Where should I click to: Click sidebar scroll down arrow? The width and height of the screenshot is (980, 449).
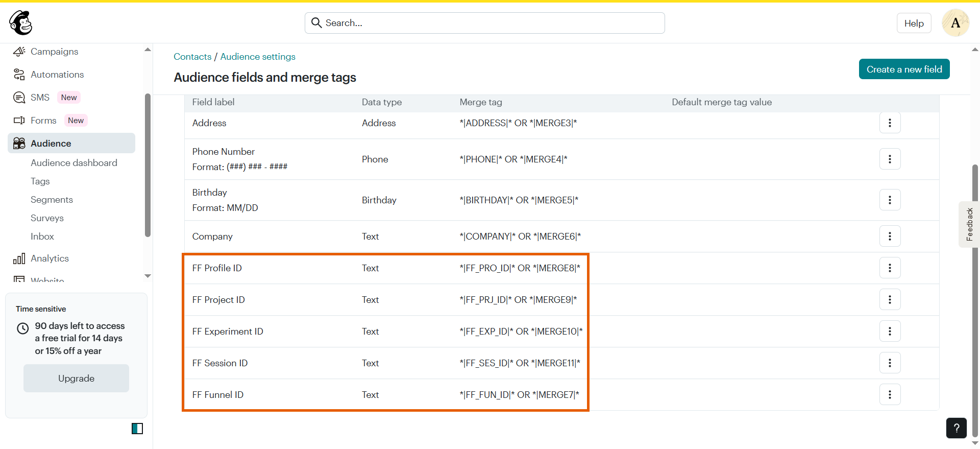(x=148, y=276)
